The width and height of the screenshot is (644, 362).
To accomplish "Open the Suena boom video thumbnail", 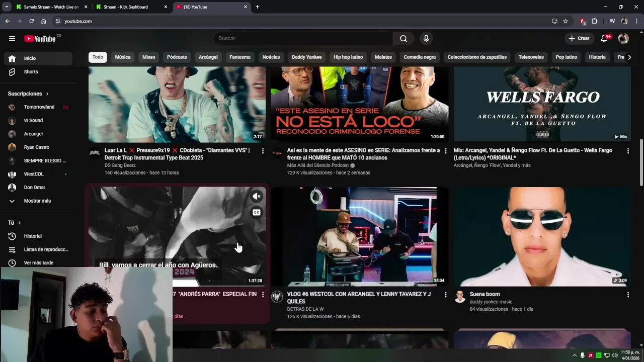I will [542, 237].
